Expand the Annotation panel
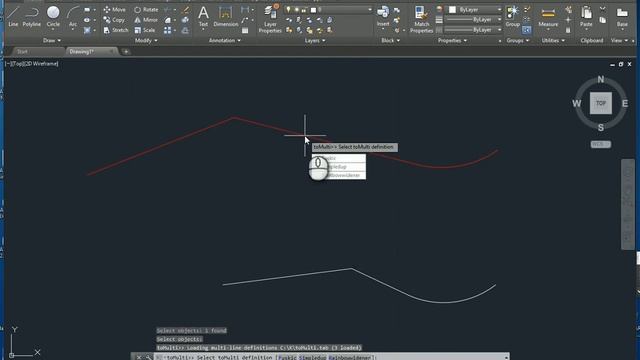Image resolution: width=640 pixels, height=360 pixels. 224,40
